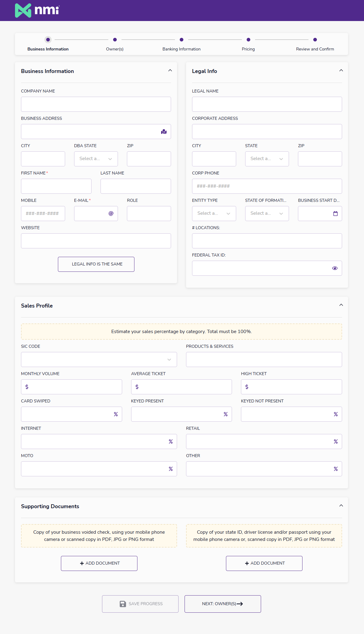This screenshot has height=634, width=364.
Task: Focus the Legal Name field
Action: tap(267, 104)
